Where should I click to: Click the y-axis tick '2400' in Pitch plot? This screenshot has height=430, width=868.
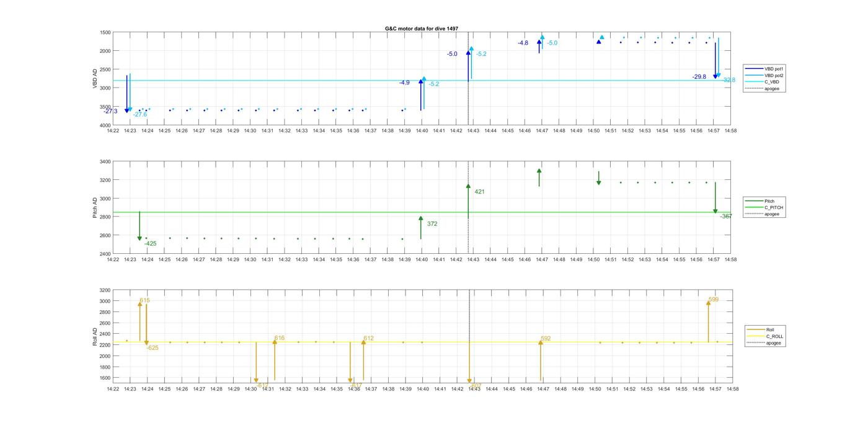point(105,254)
